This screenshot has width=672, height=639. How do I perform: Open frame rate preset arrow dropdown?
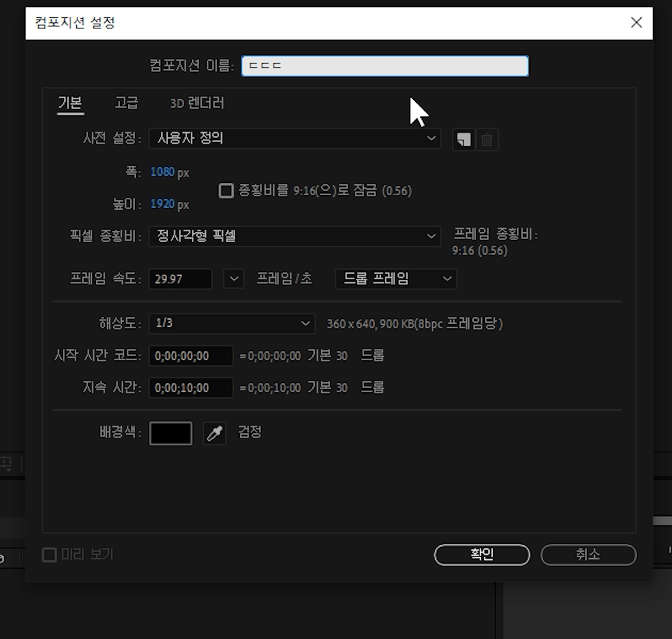click(x=233, y=279)
